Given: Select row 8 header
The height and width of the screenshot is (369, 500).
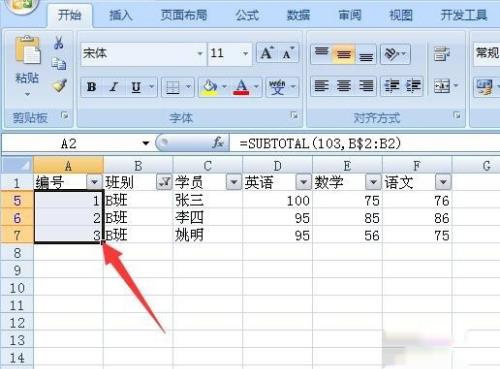Looking at the screenshot, I should [x=17, y=253].
